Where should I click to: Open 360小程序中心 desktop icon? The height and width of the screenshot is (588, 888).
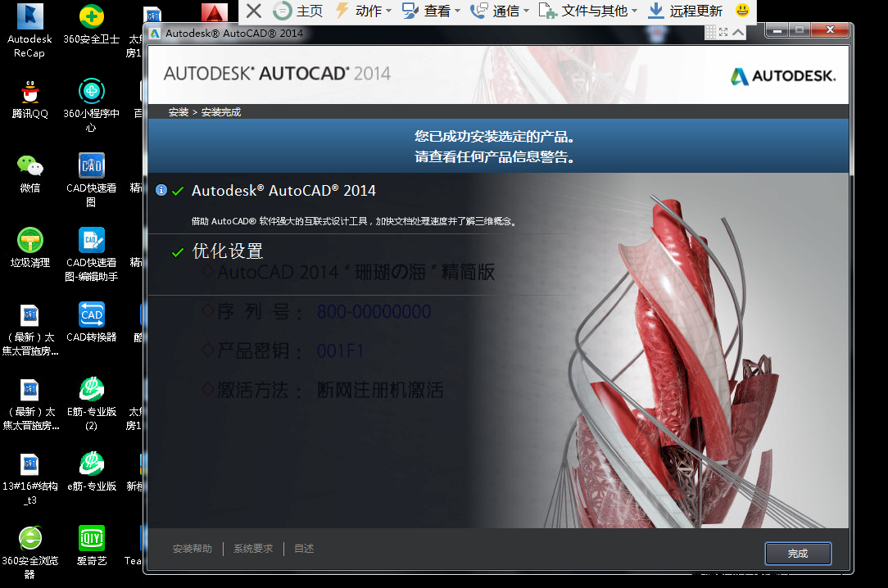pos(91,106)
